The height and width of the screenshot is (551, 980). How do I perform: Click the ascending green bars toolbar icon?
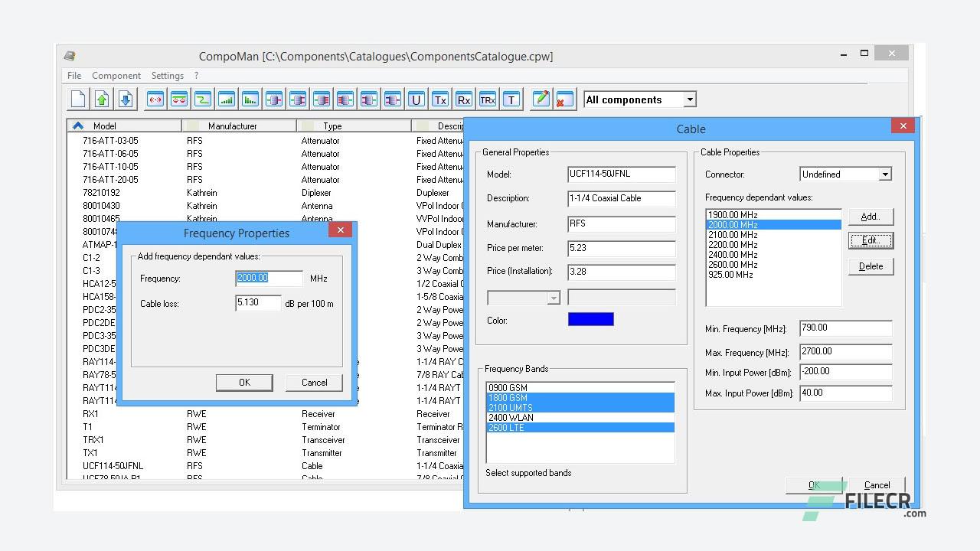pyautogui.click(x=227, y=99)
